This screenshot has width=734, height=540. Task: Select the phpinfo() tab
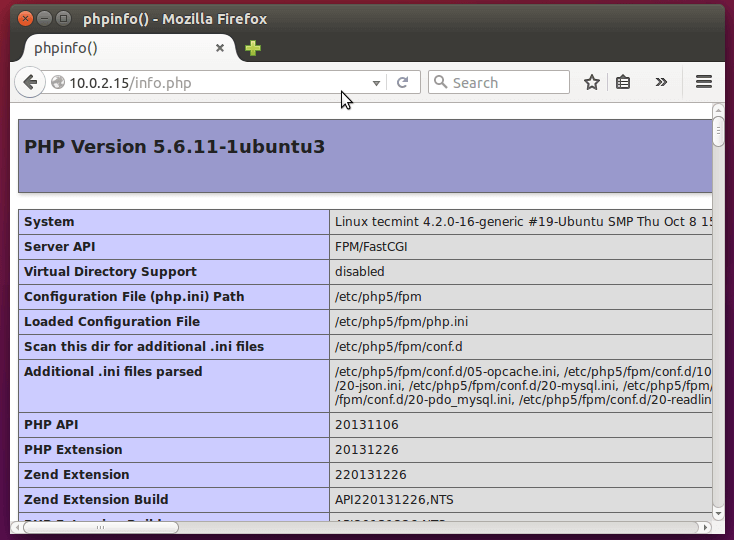110,48
